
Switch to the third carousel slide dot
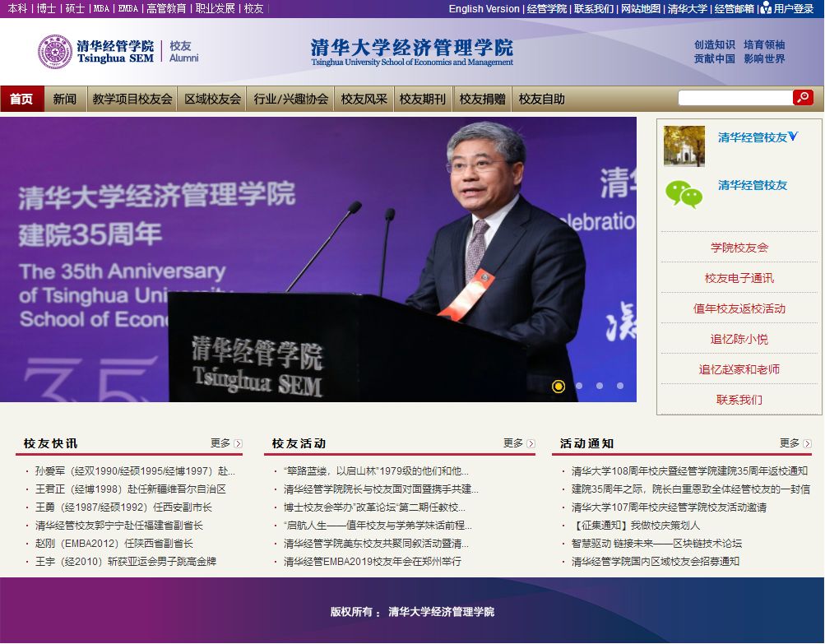point(600,386)
